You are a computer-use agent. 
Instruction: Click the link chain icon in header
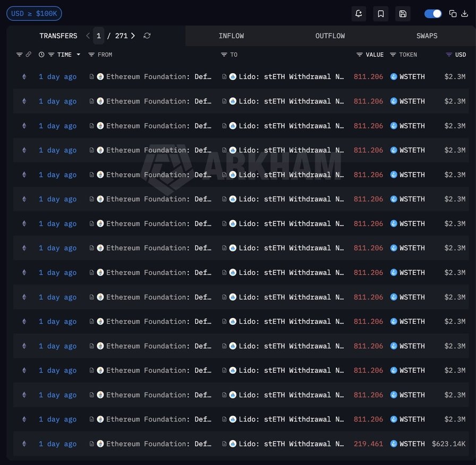coord(29,55)
